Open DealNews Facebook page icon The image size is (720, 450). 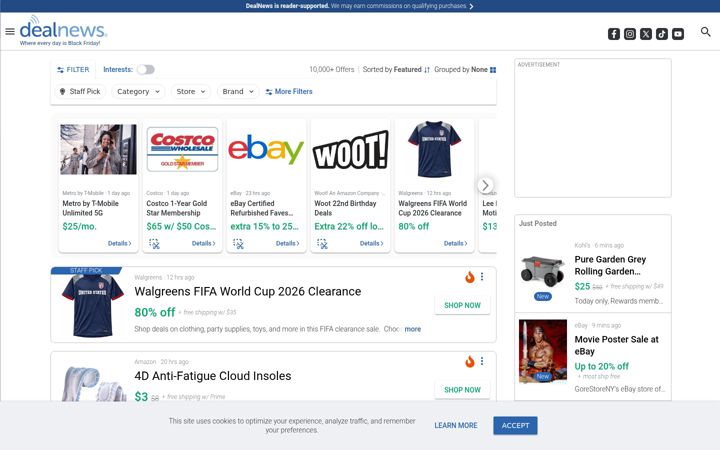(x=614, y=34)
